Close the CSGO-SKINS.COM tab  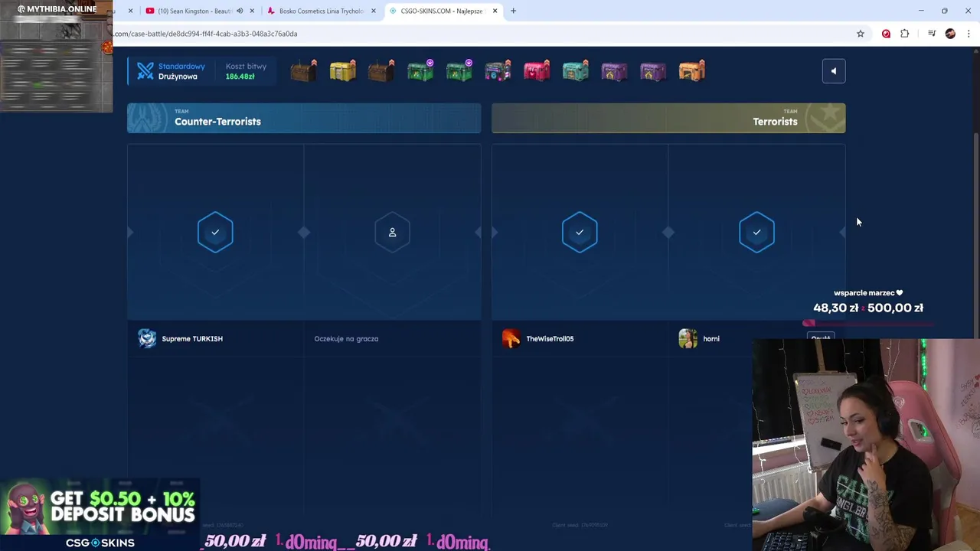coord(495,11)
